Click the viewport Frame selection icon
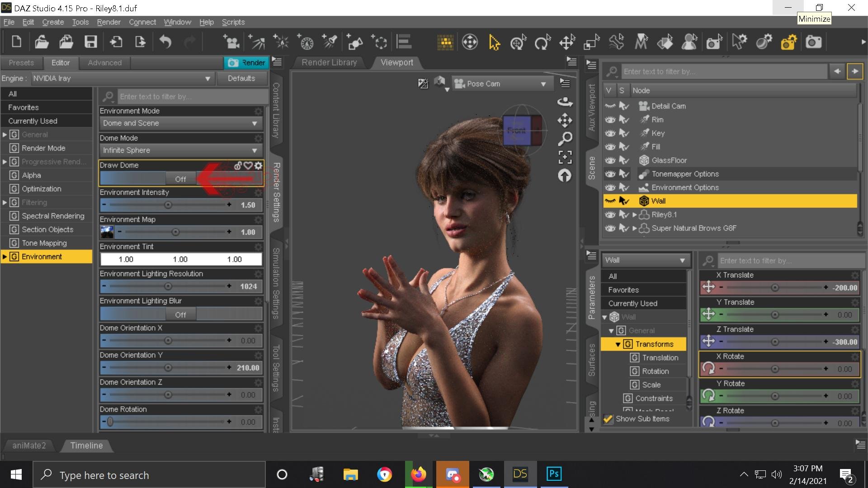This screenshot has height=488, width=868. coord(565,157)
